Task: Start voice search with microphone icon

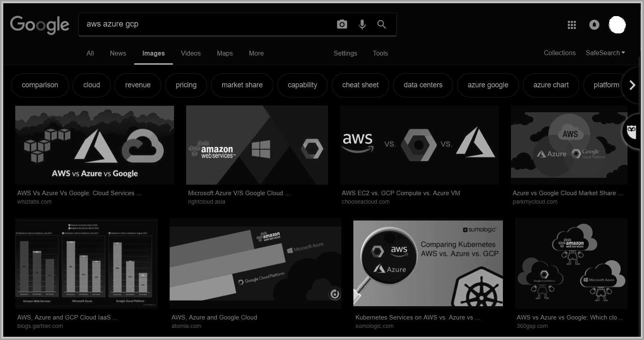Action: click(x=362, y=24)
